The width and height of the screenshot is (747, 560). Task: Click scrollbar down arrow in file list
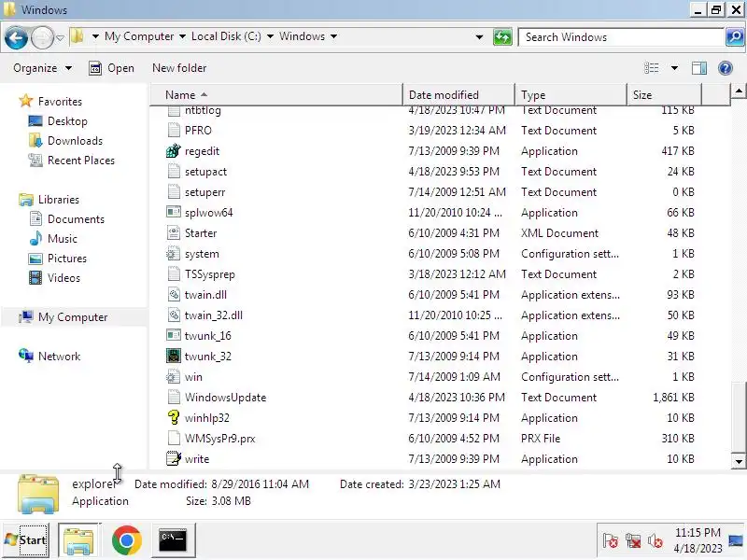click(739, 461)
